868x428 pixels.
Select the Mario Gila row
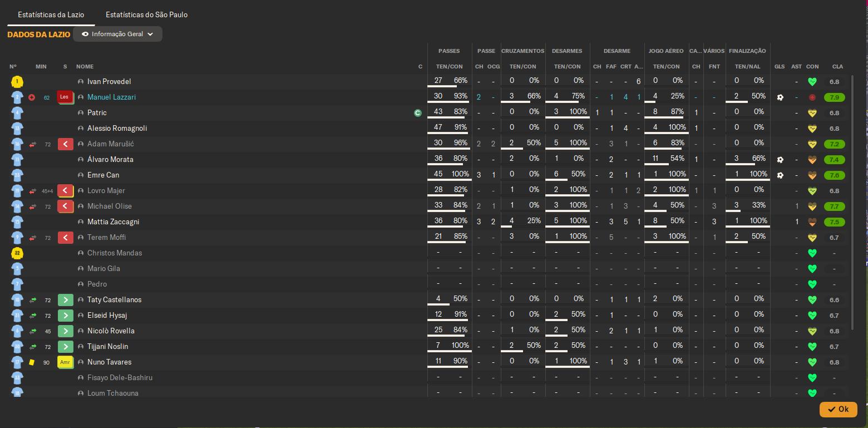click(x=427, y=269)
